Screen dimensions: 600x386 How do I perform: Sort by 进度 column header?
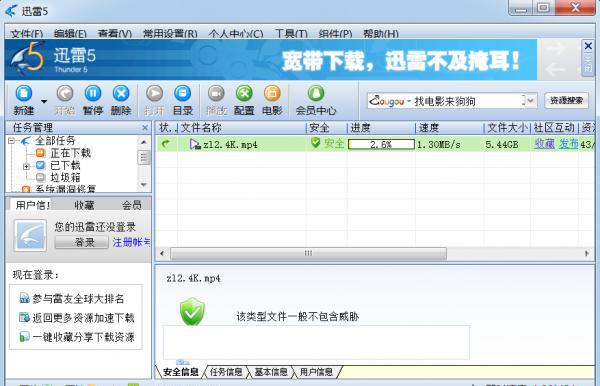(381, 128)
